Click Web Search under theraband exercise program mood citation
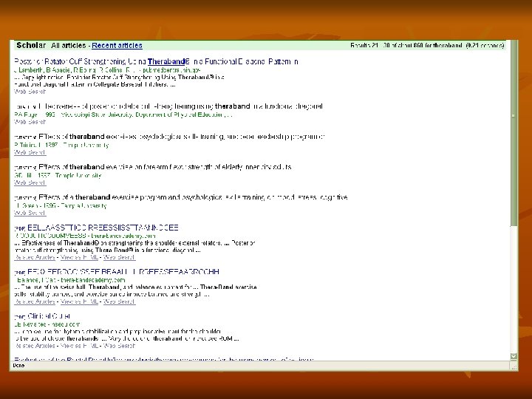This screenshot has height=399, width=532. click(30, 213)
